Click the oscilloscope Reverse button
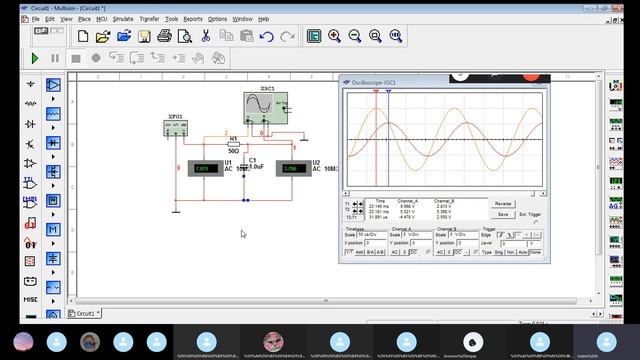640x360 pixels. point(503,204)
